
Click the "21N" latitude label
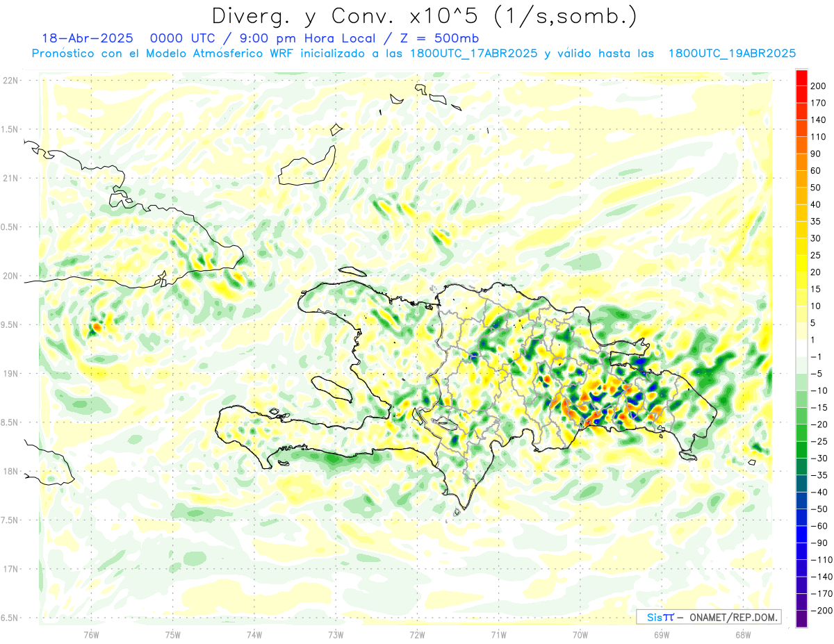coord(10,178)
